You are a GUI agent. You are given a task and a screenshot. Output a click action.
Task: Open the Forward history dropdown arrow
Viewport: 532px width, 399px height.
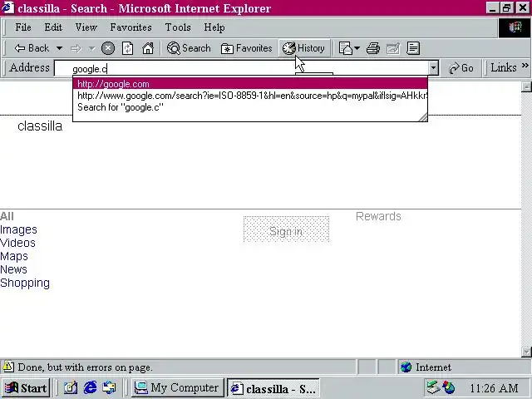(x=91, y=48)
